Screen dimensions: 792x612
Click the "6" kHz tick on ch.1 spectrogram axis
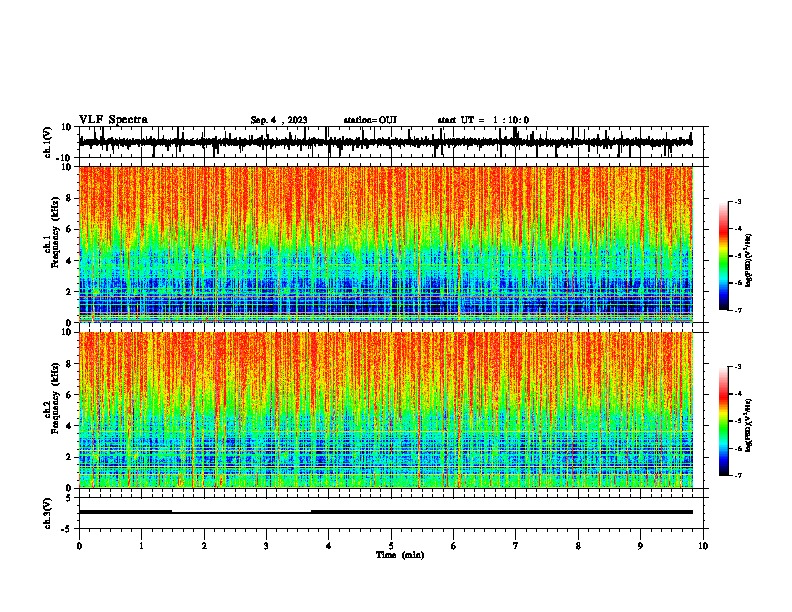point(70,229)
